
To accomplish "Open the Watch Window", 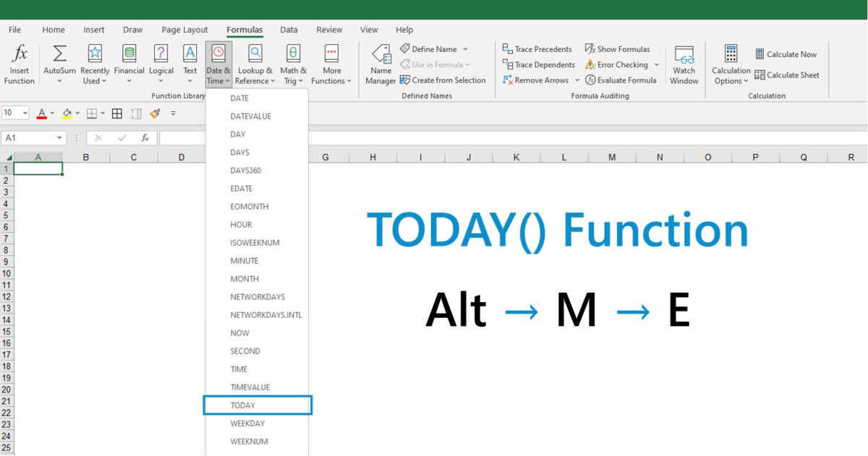I will (x=684, y=64).
